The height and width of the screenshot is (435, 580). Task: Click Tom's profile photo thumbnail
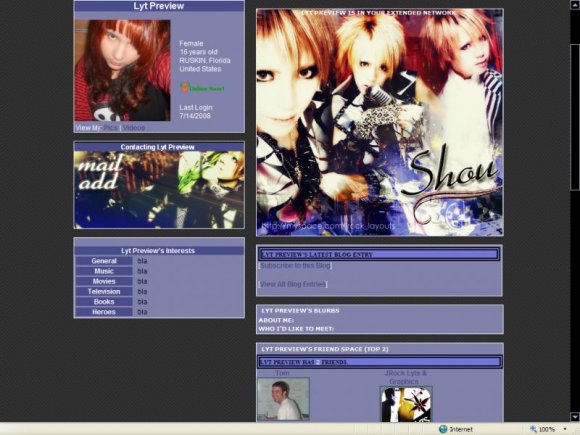(x=283, y=399)
